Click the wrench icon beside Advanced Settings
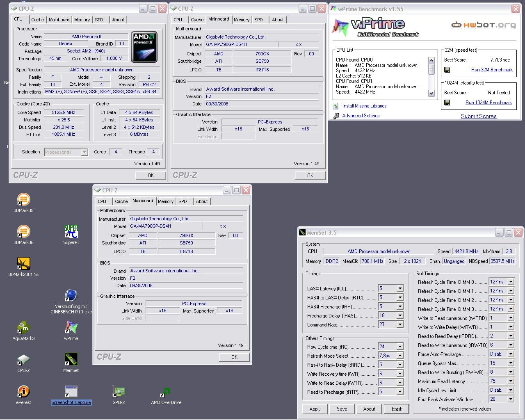The height and width of the screenshot is (420, 525). [336, 116]
